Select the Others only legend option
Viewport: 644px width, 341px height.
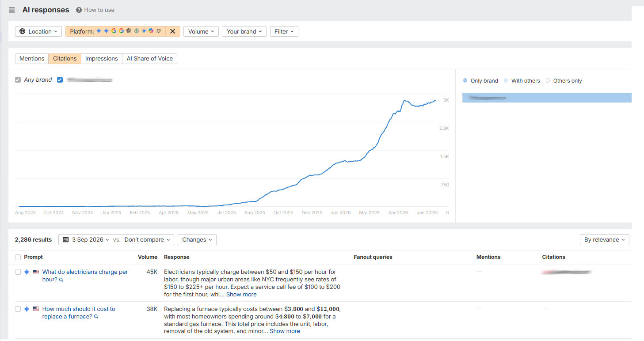click(x=564, y=81)
